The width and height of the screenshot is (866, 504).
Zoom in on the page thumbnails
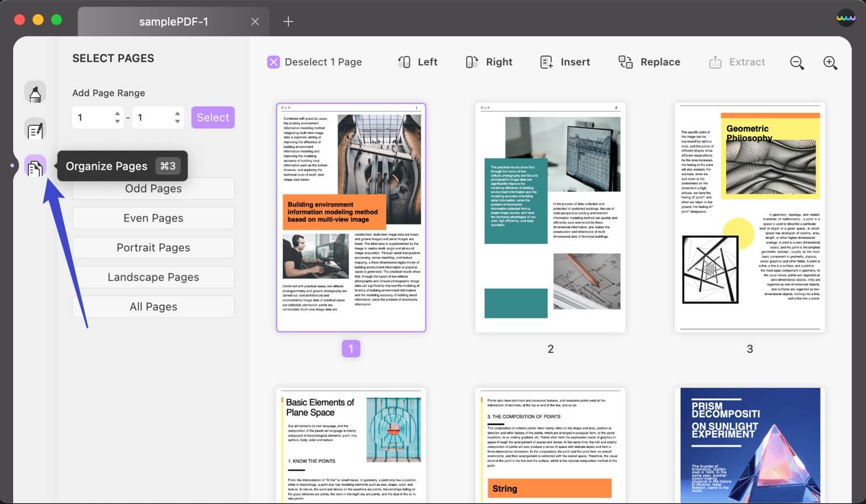point(830,62)
